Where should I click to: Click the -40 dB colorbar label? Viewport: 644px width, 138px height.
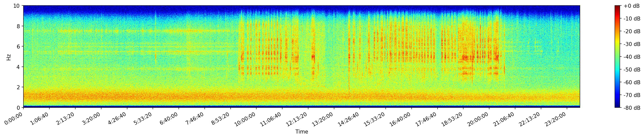click(x=631, y=57)
